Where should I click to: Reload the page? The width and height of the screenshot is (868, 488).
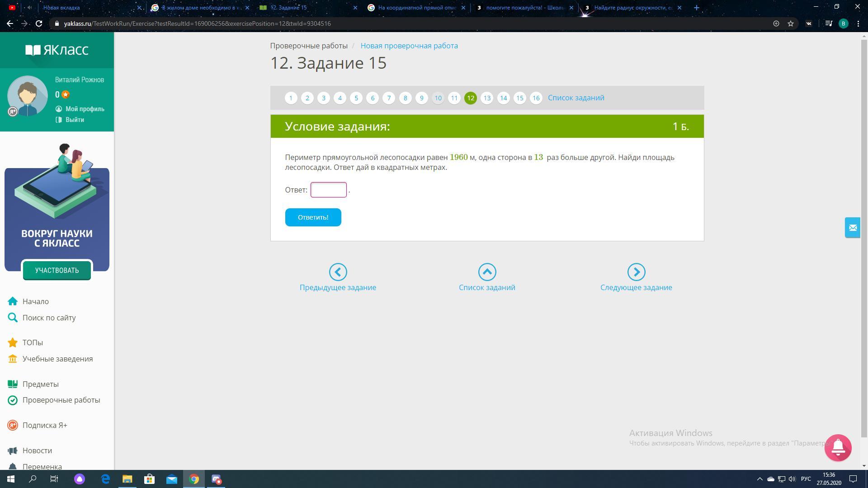click(x=39, y=23)
